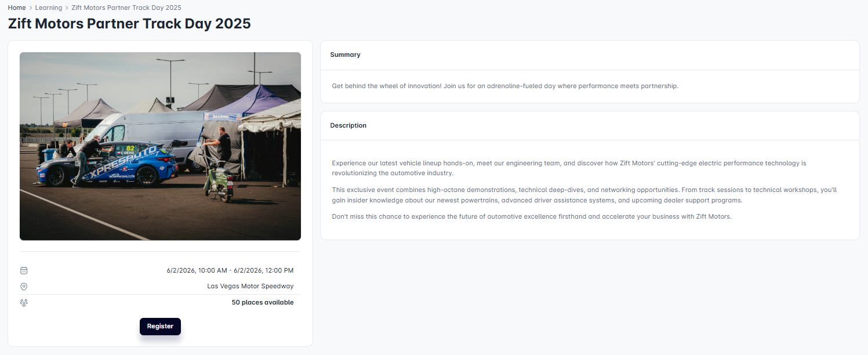Click the location pin icon
Viewport: 868px width, 355px height.
click(x=24, y=287)
